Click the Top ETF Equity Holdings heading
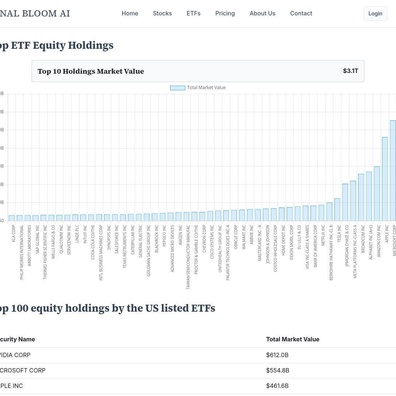This screenshot has height=396, width=396. [x=57, y=46]
